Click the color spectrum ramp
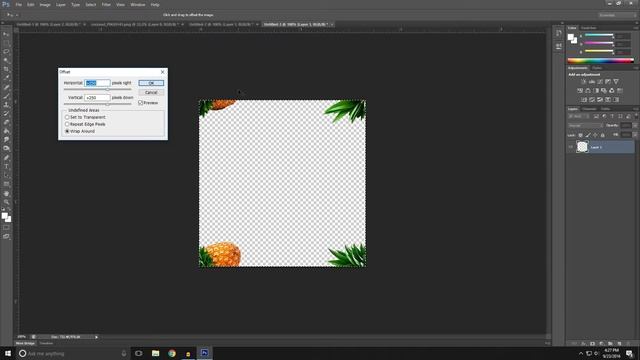 601,60
